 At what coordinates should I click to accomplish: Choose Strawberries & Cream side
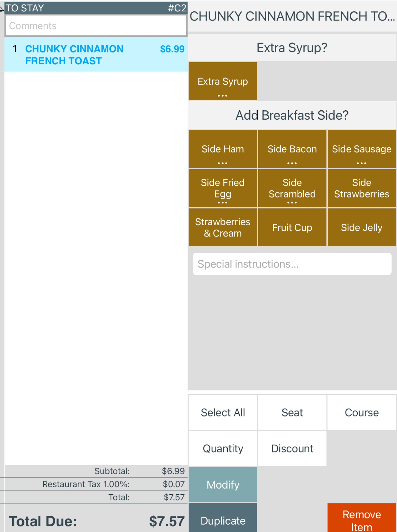click(x=223, y=227)
